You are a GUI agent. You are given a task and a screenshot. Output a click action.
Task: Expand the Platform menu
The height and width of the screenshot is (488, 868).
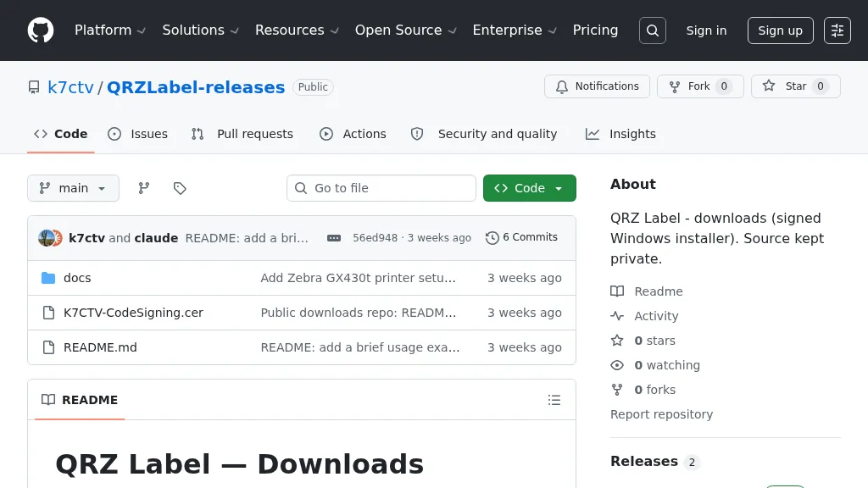[109, 30]
